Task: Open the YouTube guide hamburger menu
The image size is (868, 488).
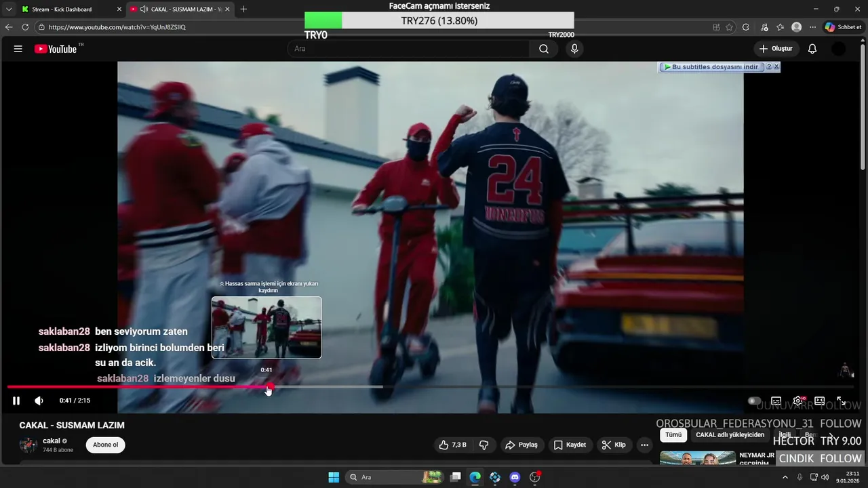Action: coord(18,49)
